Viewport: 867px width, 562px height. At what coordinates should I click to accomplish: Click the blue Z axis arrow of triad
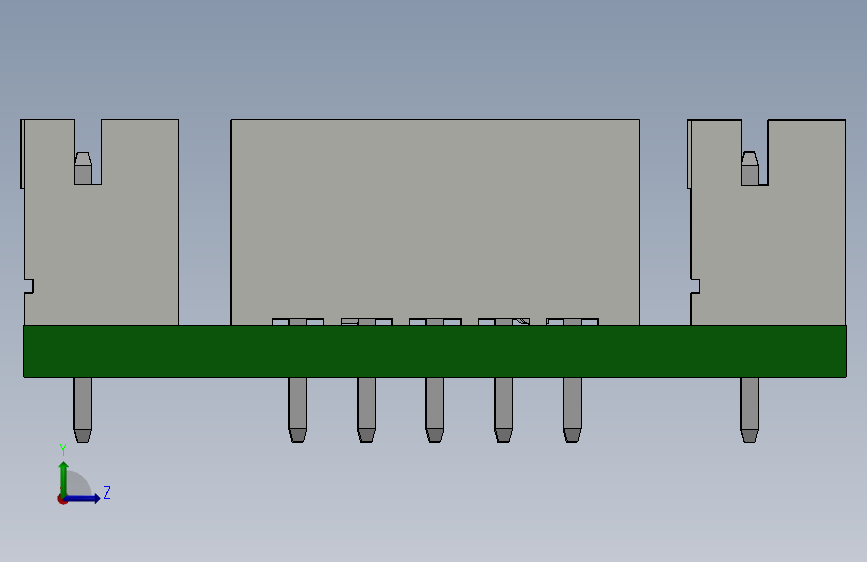point(83,498)
